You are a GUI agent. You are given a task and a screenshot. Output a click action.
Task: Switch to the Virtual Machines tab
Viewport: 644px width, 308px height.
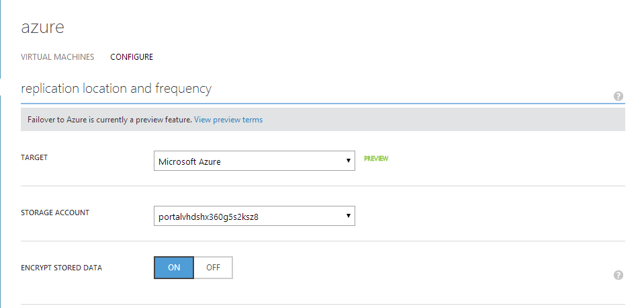coord(58,57)
